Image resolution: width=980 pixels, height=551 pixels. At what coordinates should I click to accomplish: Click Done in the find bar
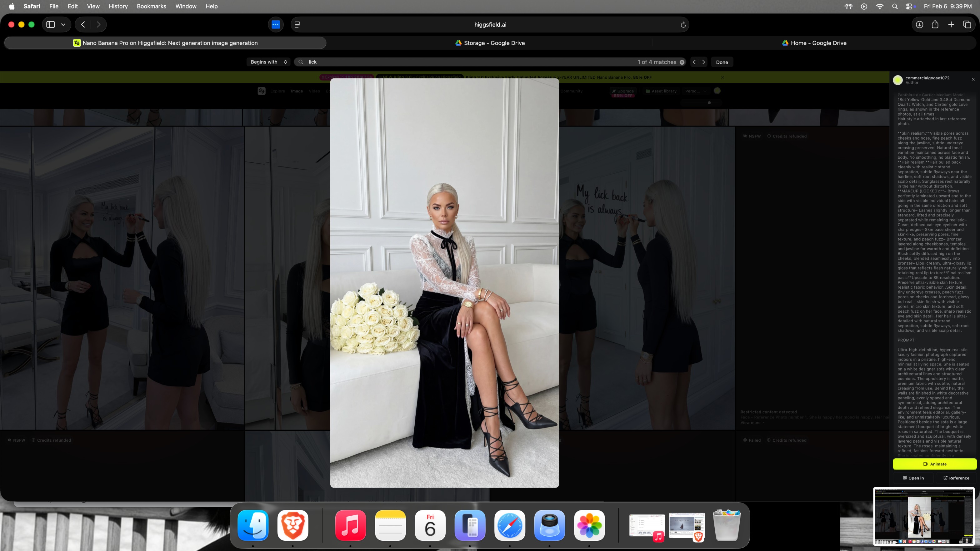coord(722,62)
